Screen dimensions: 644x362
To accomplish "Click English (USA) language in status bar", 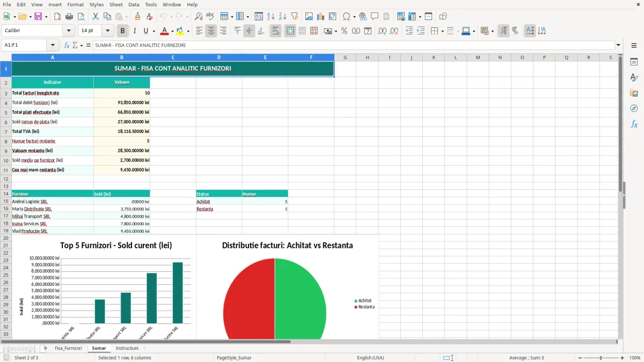I will tap(370, 358).
